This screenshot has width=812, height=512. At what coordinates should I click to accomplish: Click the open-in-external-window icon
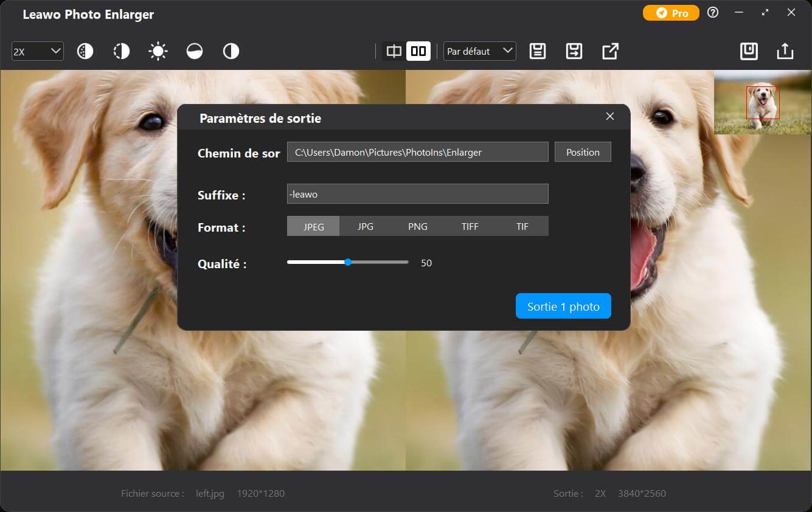tap(610, 52)
